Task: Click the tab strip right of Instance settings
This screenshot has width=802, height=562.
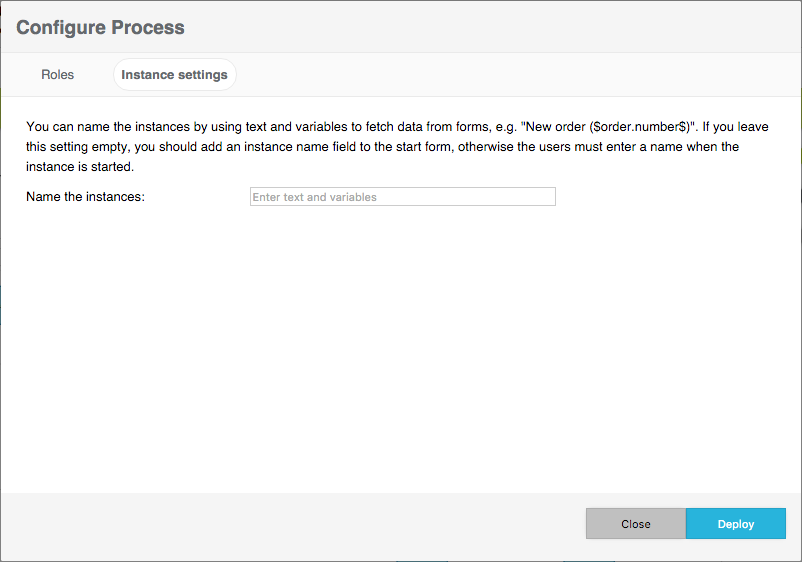Action: pos(500,75)
